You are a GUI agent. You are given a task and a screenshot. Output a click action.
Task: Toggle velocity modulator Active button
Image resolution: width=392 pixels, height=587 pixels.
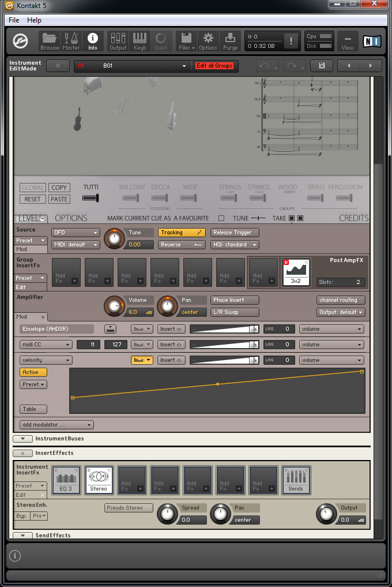33,372
